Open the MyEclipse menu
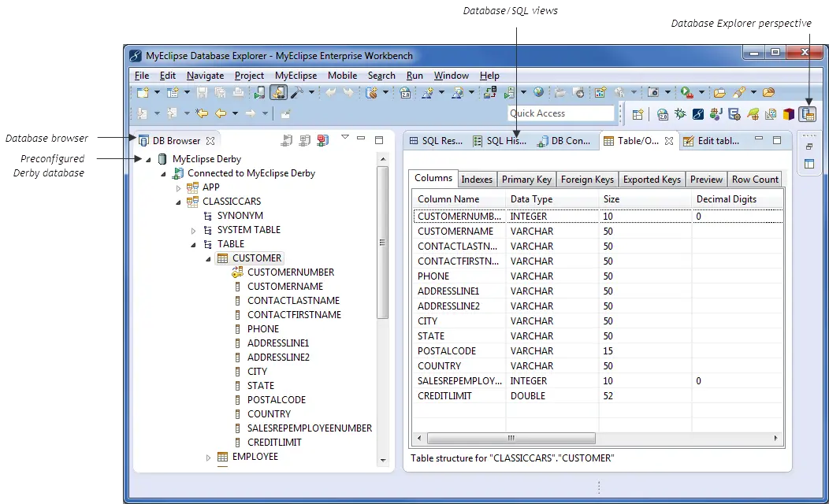This screenshot has width=829, height=504. 296,76
